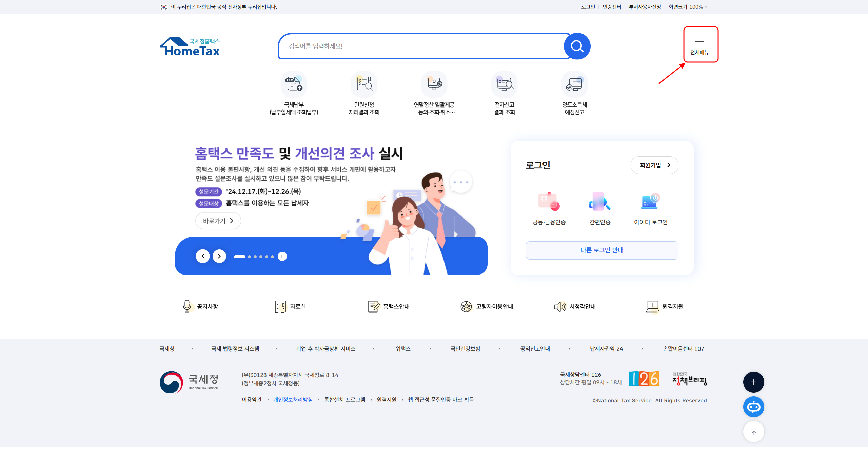Open 인증센터 in top menu
The image size is (868, 454).
pos(612,7)
